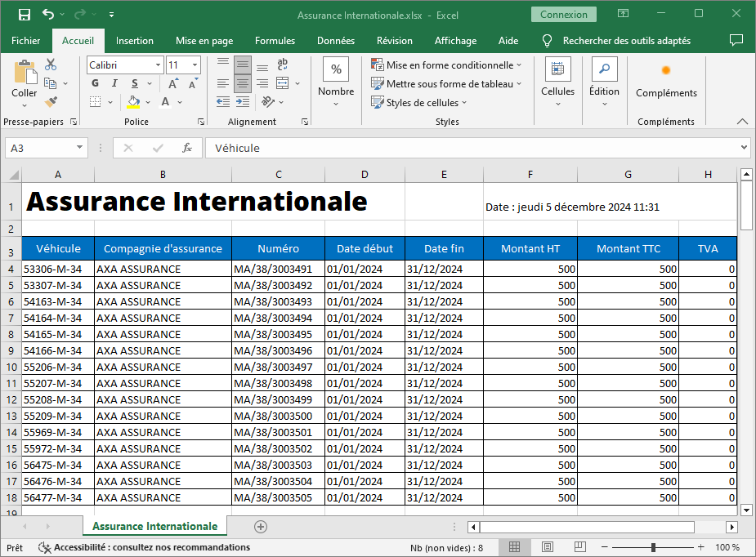The height and width of the screenshot is (557, 756).
Task: Switch to the Formules tab
Action: click(275, 41)
